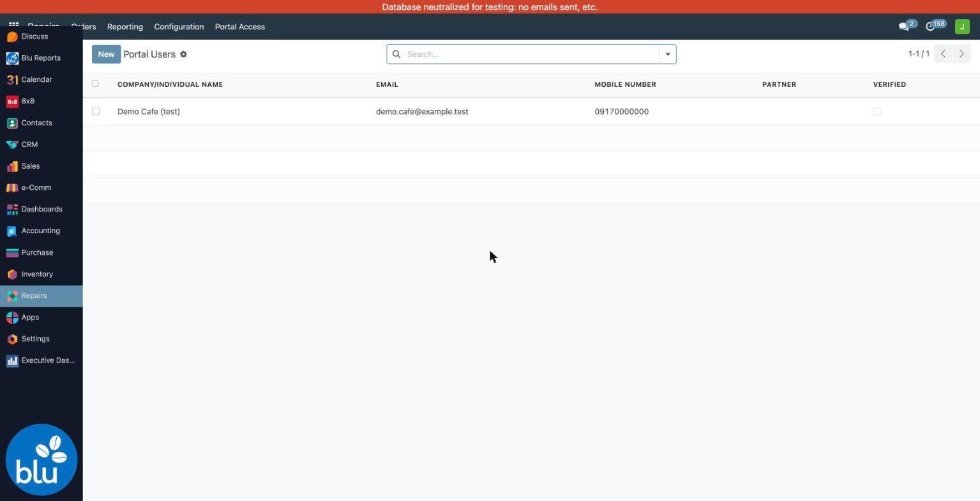Open Inventory app icon

pyautogui.click(x=12, y=274)
